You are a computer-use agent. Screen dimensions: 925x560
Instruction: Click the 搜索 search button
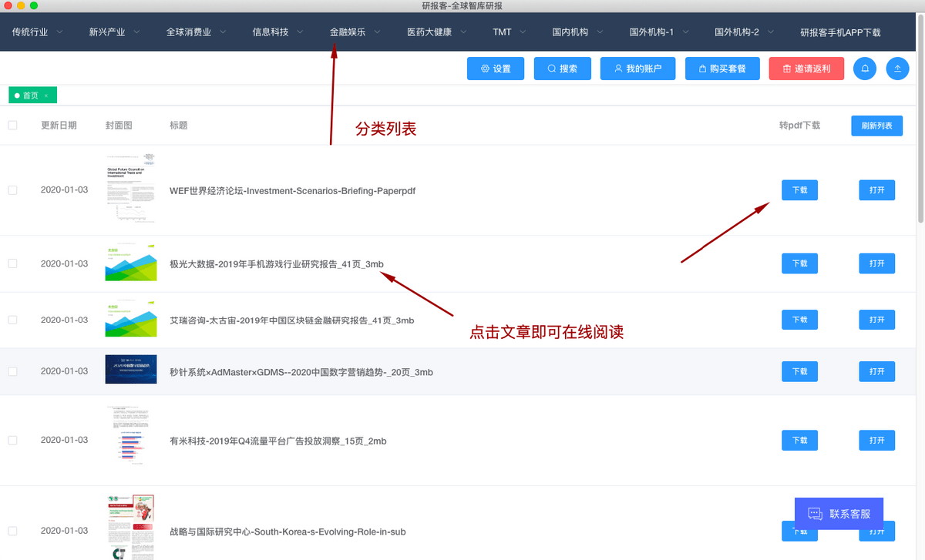562,69
